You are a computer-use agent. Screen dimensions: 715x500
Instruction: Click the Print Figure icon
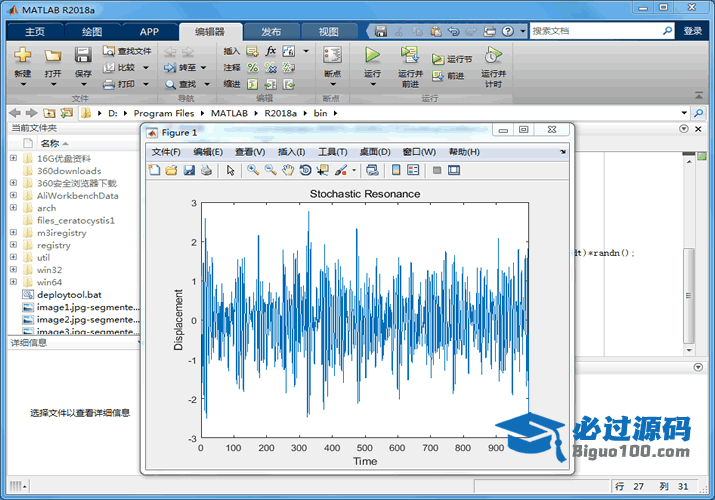point(205,170)
